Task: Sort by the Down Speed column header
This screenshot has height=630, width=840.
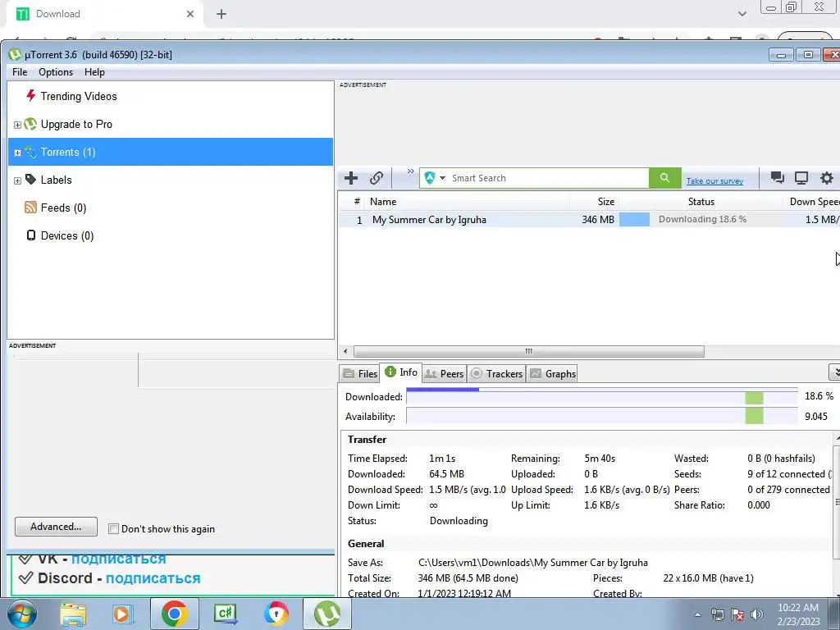Action: click(813, 202)
